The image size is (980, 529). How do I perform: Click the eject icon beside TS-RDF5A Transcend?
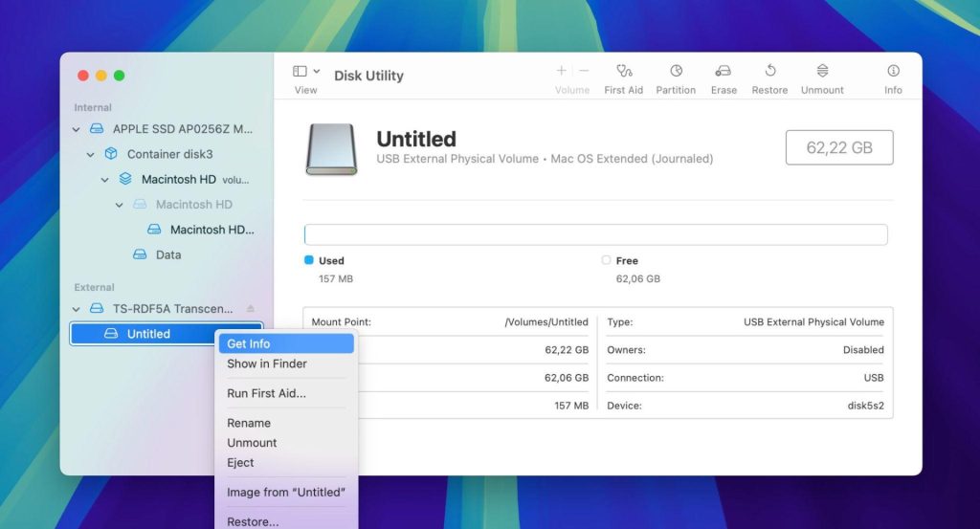[x=251, y=309]
